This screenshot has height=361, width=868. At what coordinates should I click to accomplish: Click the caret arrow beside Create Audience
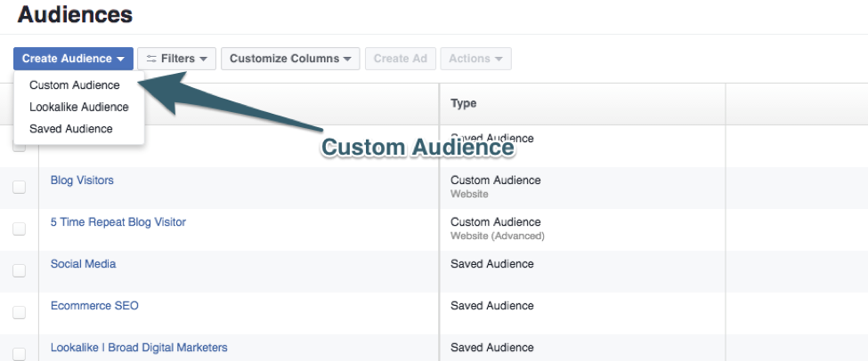click(x=120, y=60)
